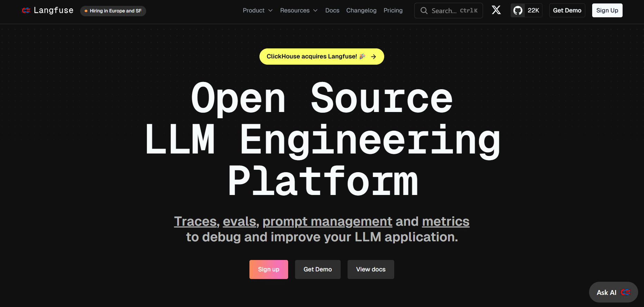Click the Langfuse brand name text

[x=54, y=10]
